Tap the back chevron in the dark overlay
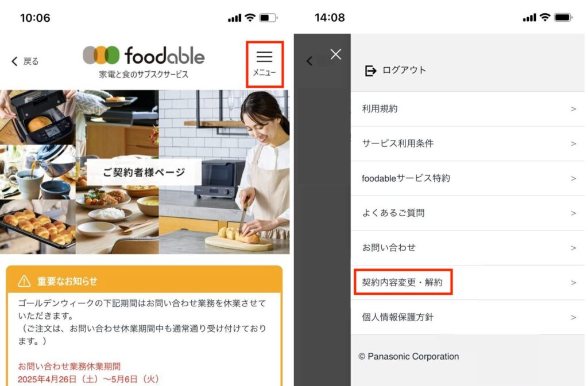This screenshot has height=386, width=588. point(310,61)
